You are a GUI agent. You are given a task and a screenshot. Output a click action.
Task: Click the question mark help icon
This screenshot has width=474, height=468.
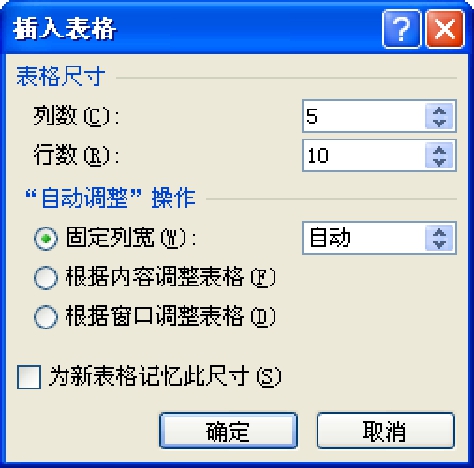pyautogui.click(x=401, y=29)
